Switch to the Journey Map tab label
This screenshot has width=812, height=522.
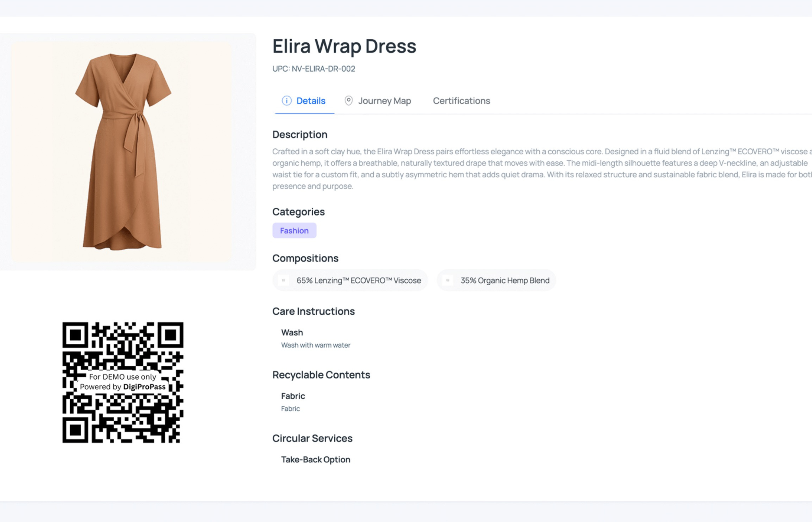384,101
